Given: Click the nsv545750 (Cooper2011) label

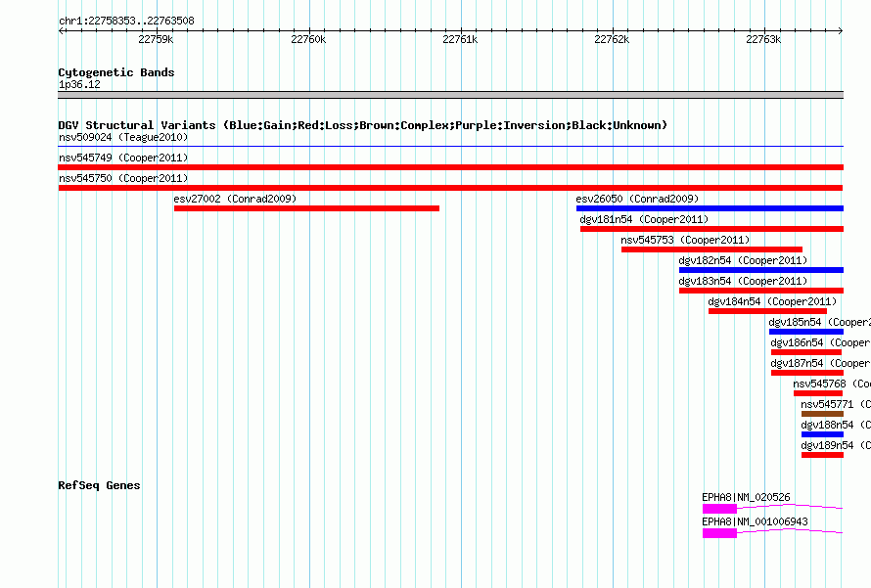Looking at the screenshot, I should 123,179.
